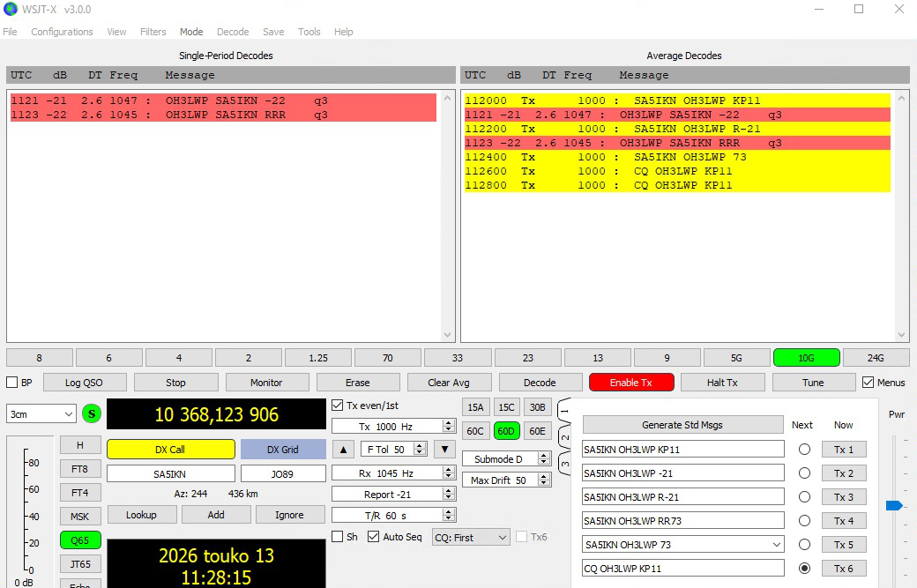This screenshot has height=588, width=917.
Task: Click Clear Avg button
Action: pyautogui.click(x=449, y=383)
